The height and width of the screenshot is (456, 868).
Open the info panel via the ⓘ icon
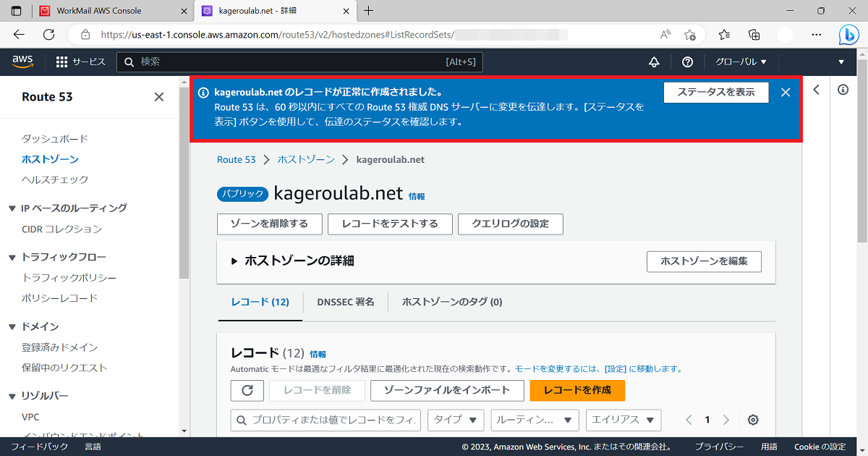coord(843,90)
